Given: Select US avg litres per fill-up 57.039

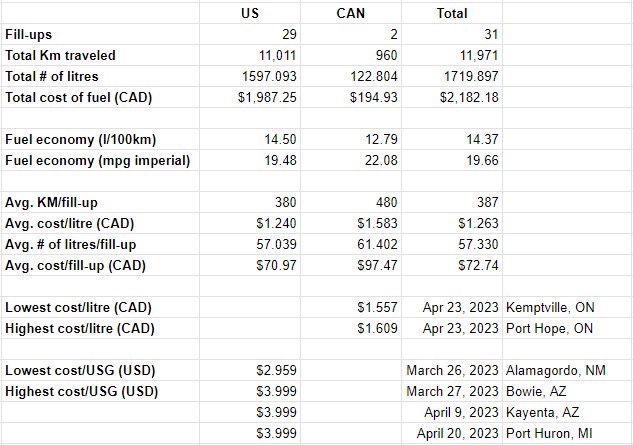Looking at the screenshot, I should 249,244.
